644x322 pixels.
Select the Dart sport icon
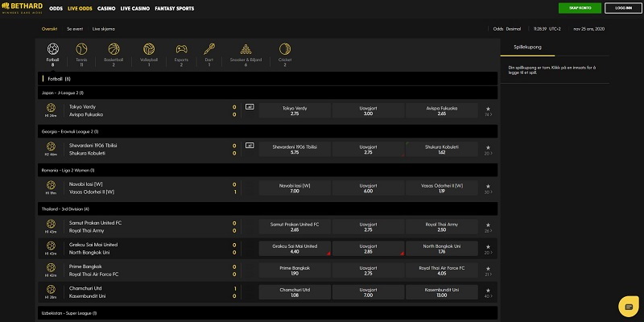(x=209, y=49)
